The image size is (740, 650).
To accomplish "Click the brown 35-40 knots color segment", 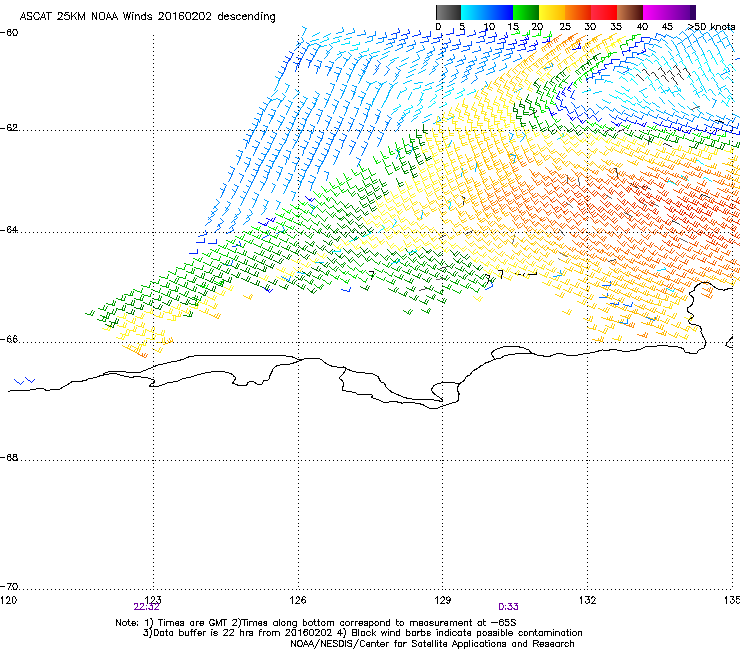I will click(x=630, y=12).
